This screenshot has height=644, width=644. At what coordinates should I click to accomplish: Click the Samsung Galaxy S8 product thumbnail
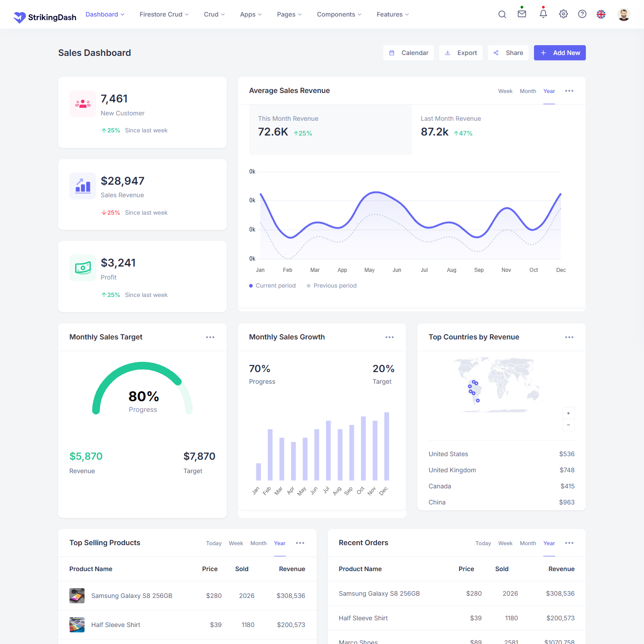pyautogui.click(x=77, y=596)
